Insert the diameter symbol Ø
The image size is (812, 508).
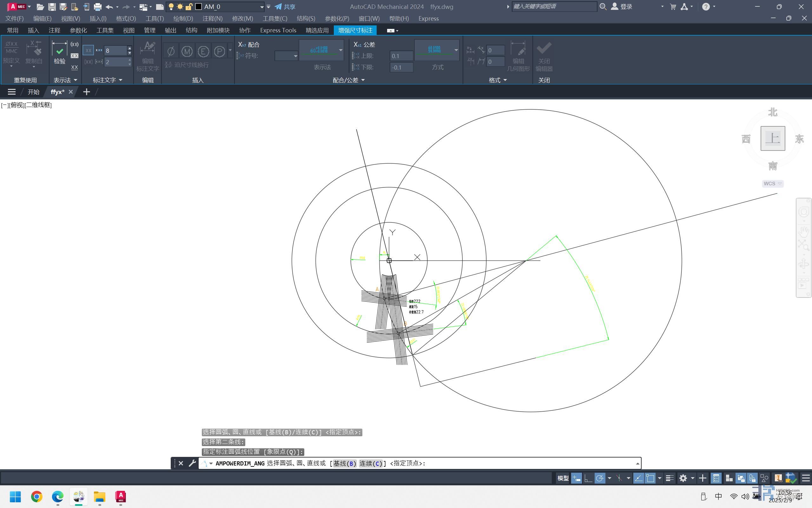click(171, 51)
